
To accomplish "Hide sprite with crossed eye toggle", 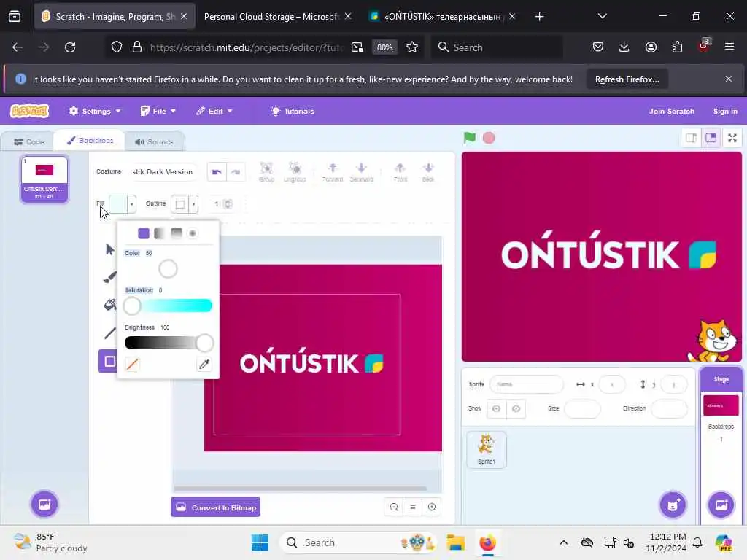I will [516, 408].
